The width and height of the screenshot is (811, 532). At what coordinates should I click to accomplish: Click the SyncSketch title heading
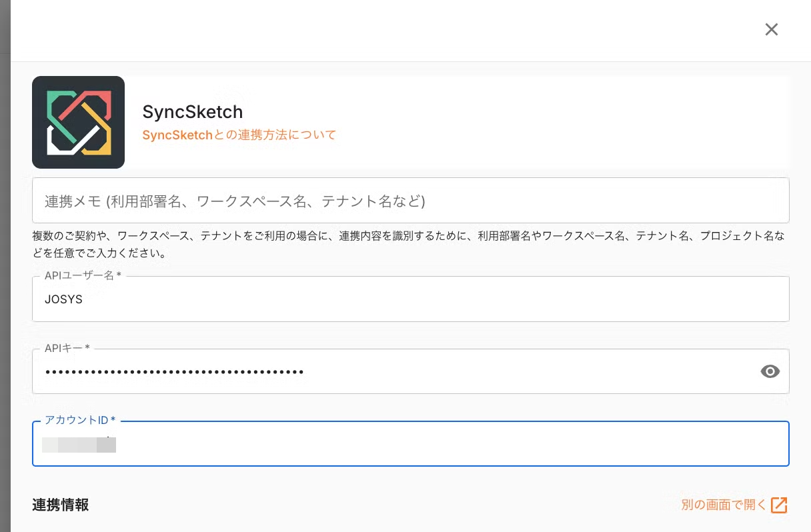[193, 111]
